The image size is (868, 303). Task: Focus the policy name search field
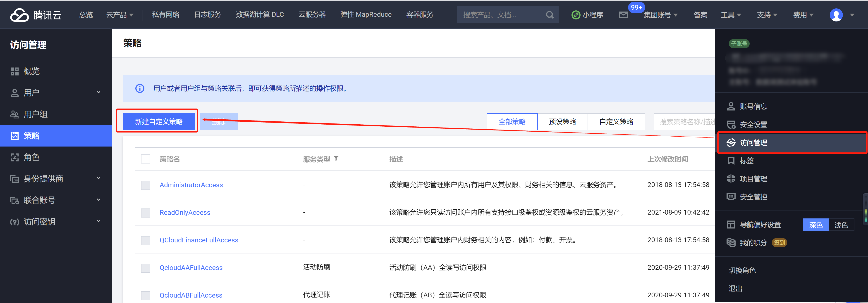684,121
